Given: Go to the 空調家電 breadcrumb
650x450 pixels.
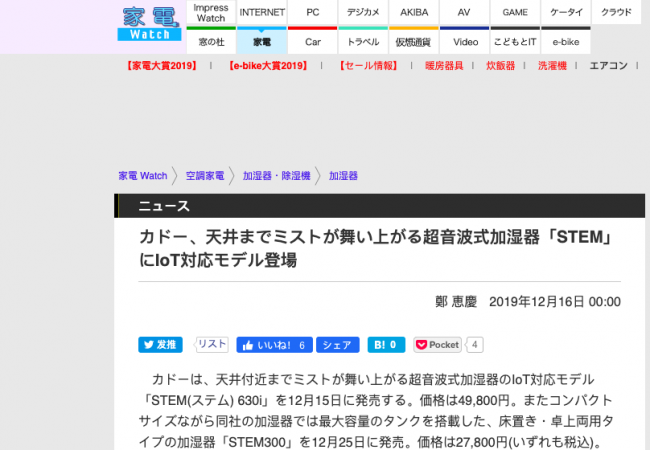Looking at the screenshot, I should [205, 176].
